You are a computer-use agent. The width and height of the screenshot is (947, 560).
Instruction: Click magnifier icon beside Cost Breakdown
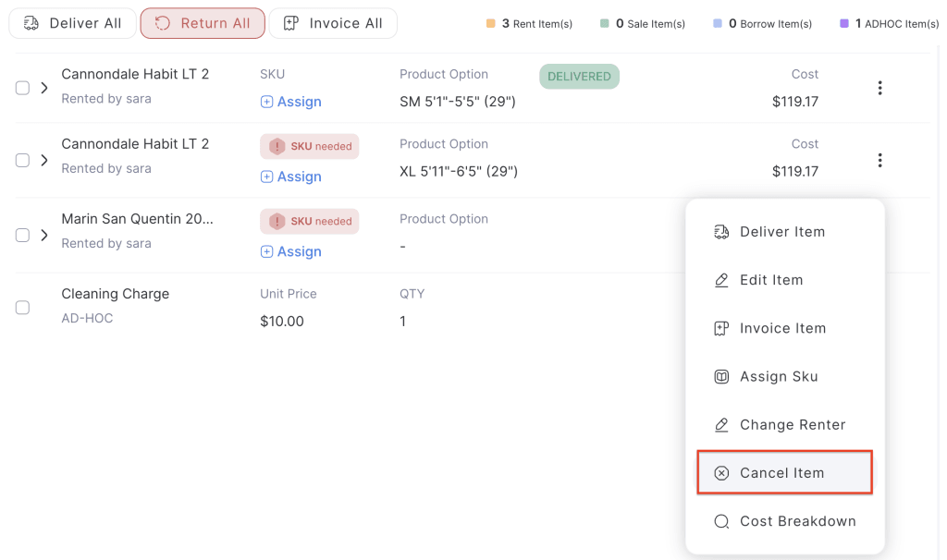pyautogui.click(x=721, y=521)
